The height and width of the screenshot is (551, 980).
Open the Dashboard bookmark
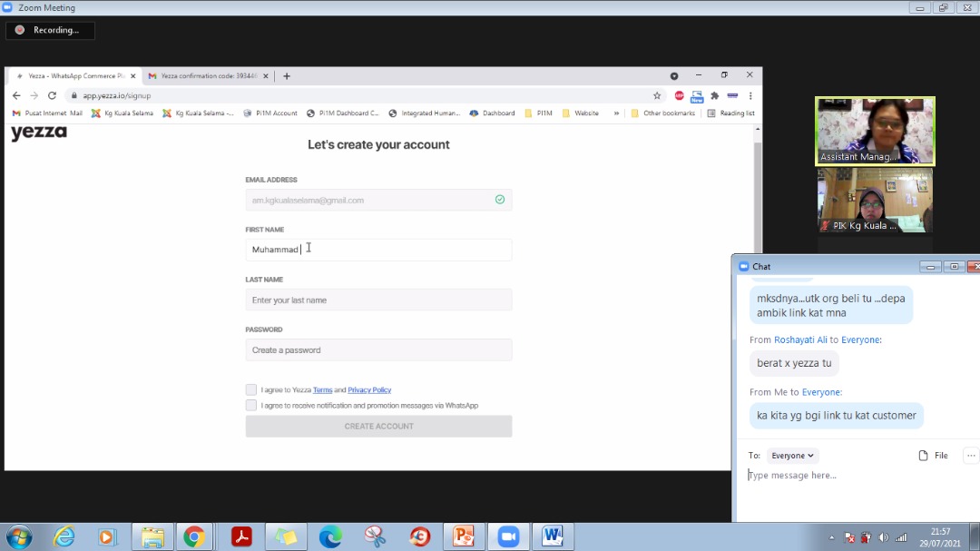click(x=492, y=113)
